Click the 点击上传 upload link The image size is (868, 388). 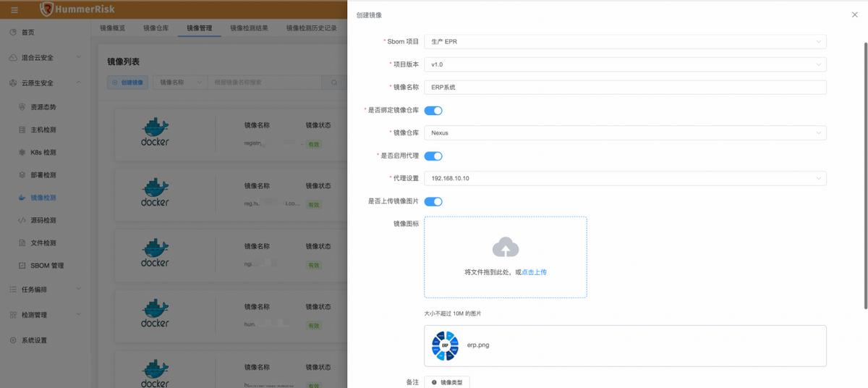coord(534,272)
